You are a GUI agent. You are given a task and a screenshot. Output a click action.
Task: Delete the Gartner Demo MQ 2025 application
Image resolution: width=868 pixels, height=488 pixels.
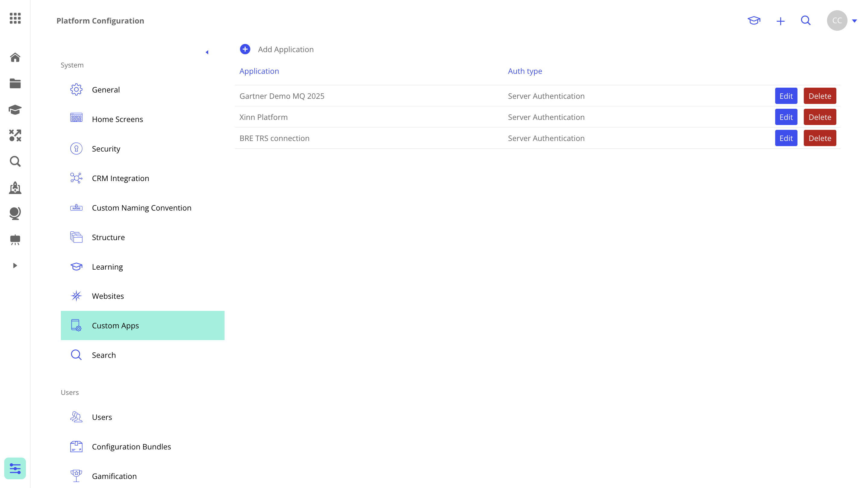tap(820, 96)
